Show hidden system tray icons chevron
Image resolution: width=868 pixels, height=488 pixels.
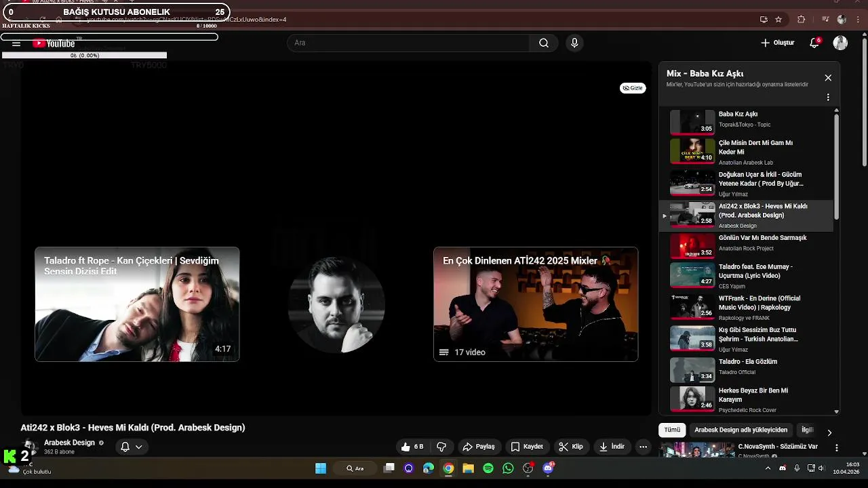click(768, 468)
